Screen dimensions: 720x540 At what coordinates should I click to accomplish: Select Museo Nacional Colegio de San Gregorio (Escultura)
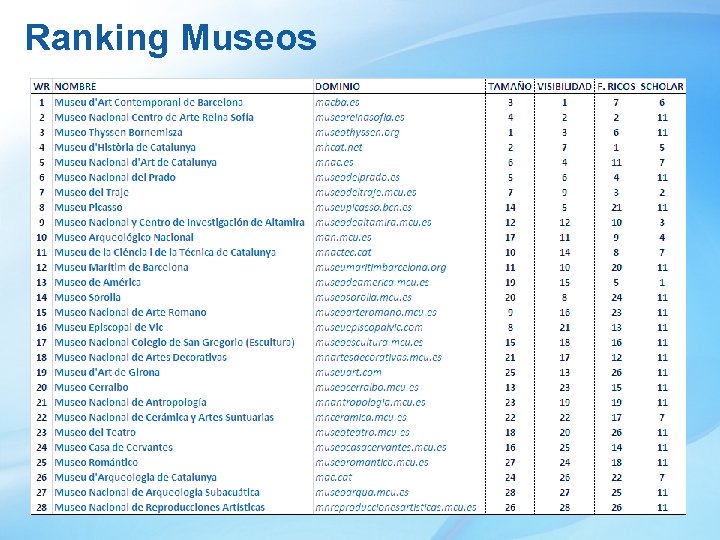coord(174,343)
